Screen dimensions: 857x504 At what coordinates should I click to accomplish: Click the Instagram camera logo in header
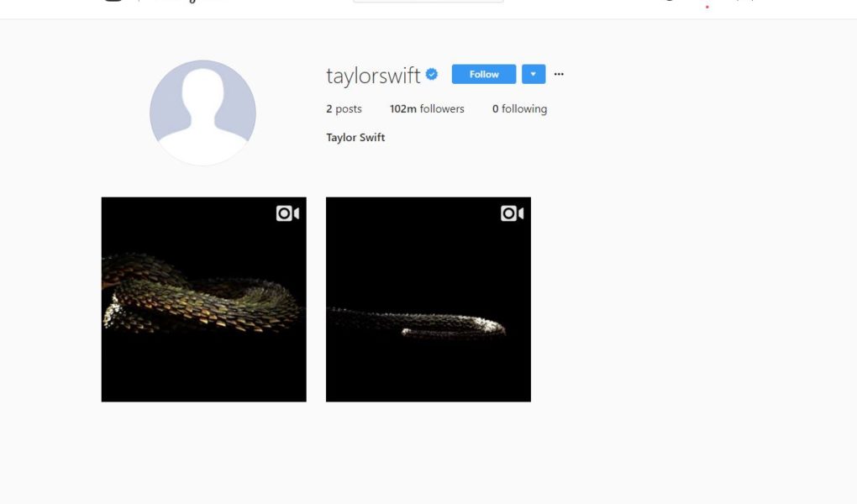click(x=113, y=1)
